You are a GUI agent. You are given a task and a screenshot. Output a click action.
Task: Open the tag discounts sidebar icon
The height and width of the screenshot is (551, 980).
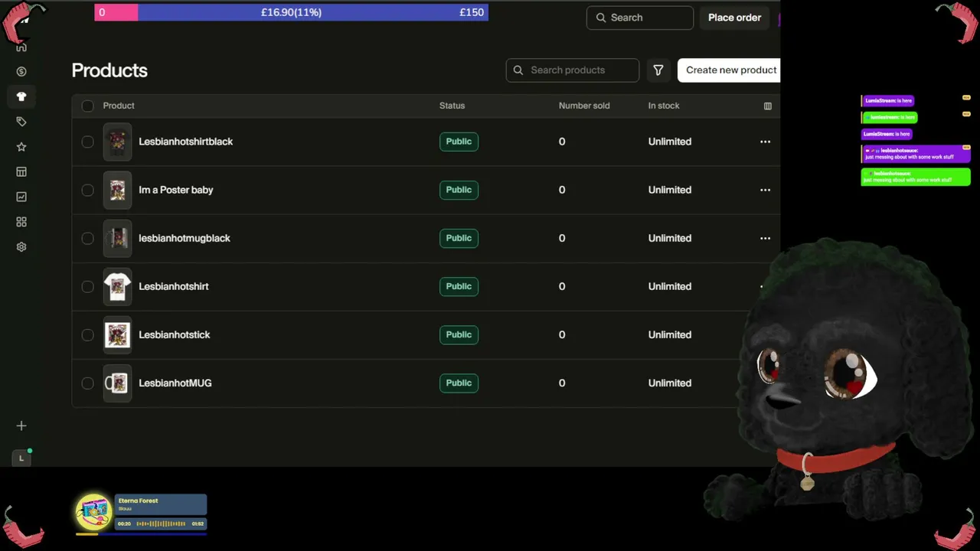(x=21, y=122)
